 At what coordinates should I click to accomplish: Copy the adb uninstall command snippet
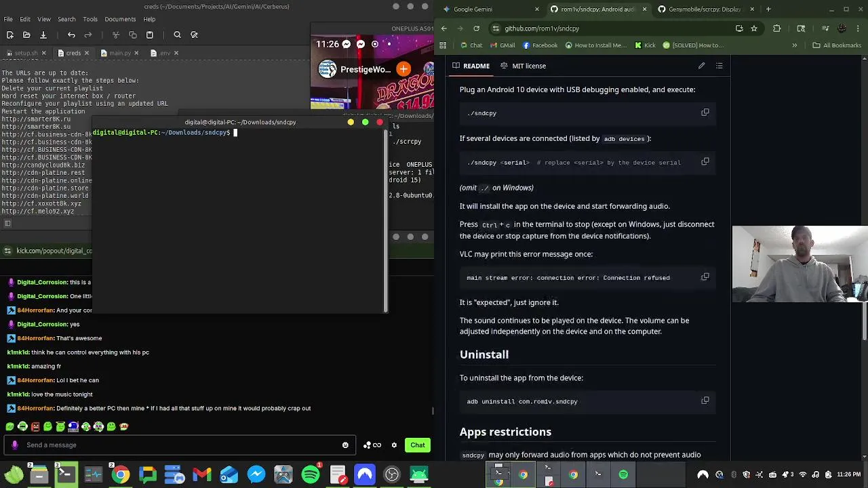(x=705, y=401)
